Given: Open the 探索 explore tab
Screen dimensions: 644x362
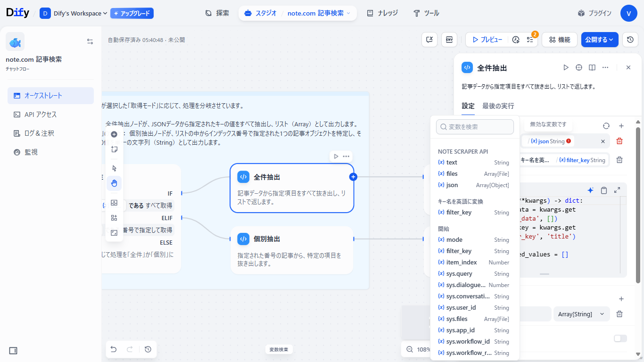Looking at the screenshot, I should 217,13.
